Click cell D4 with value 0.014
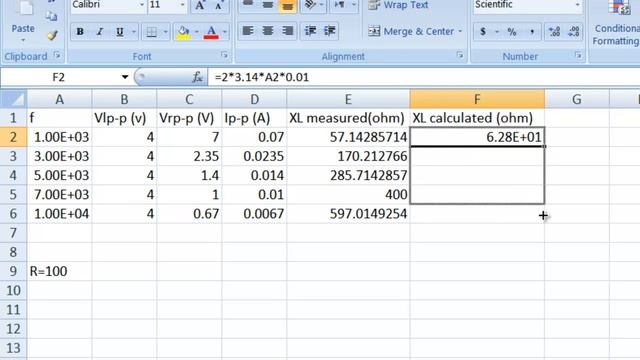 pos(254,176)
